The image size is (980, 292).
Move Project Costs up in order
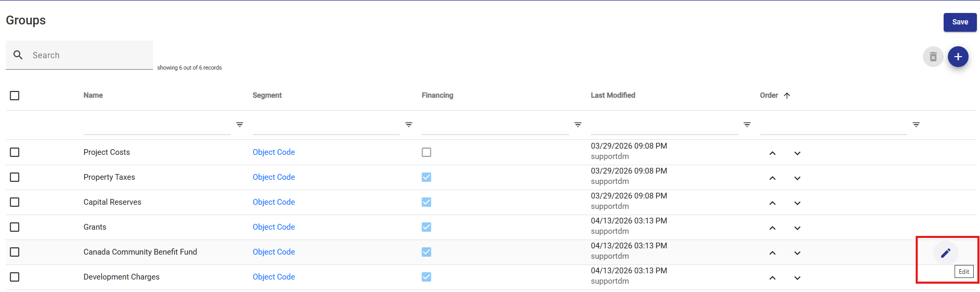(772, 153)
